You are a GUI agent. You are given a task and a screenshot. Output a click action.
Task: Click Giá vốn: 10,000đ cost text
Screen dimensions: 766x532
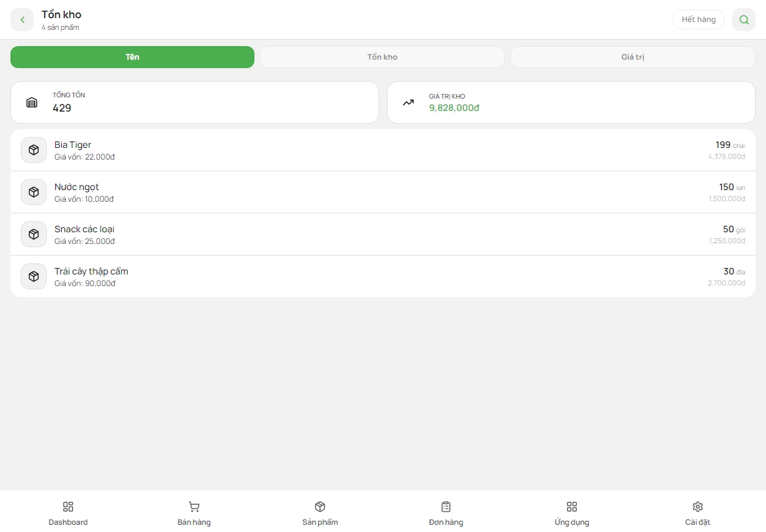point(84,199)
